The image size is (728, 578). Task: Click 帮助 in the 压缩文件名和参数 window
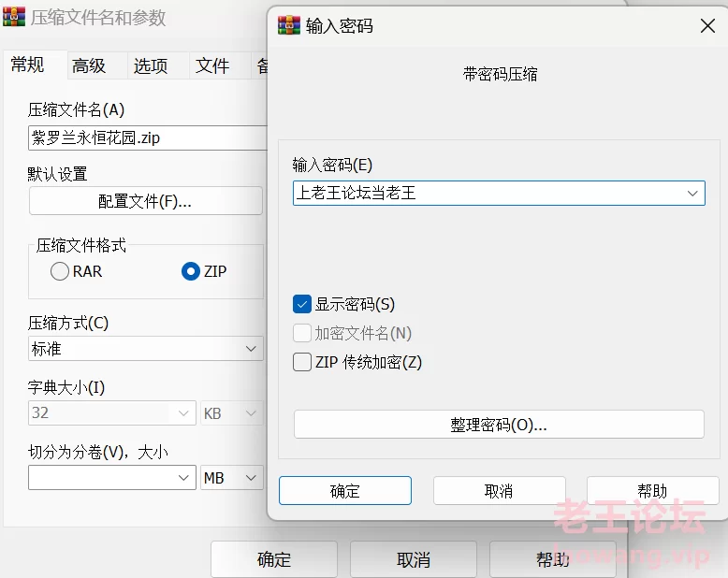pos(552,559)
